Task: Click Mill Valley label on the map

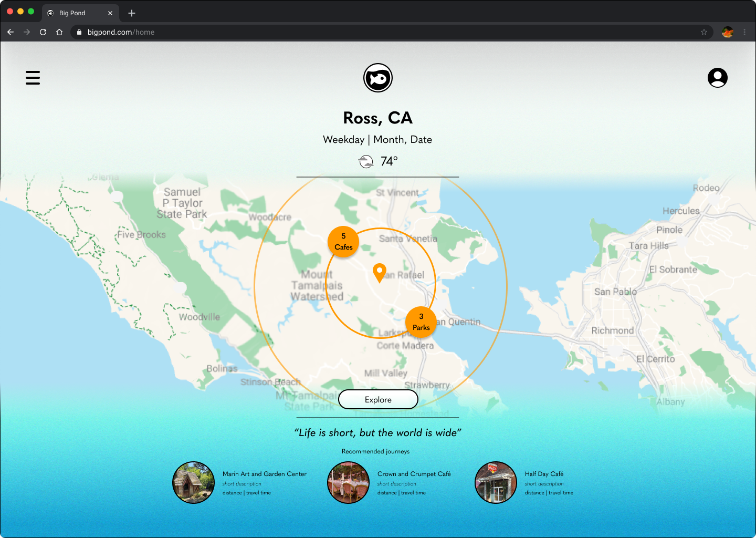Action: tap(386, 373)
